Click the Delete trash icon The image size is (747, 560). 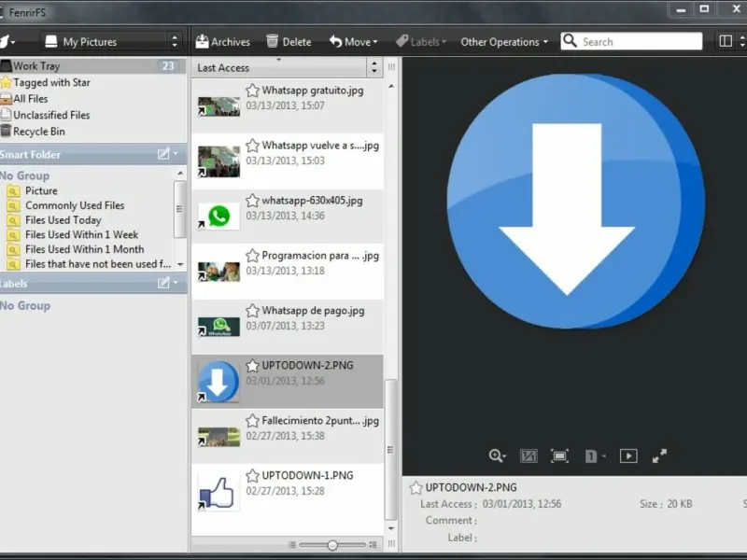[x=272, y=41]
